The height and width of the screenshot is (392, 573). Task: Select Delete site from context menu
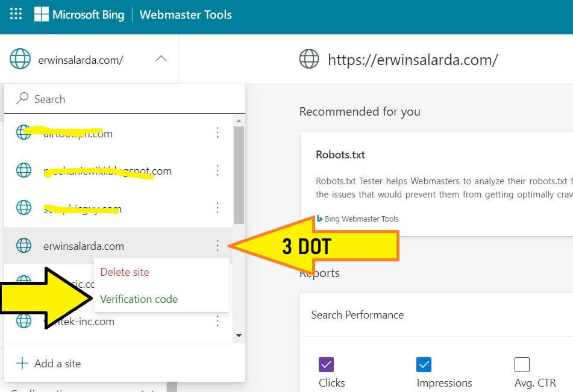tap(125, 272)
